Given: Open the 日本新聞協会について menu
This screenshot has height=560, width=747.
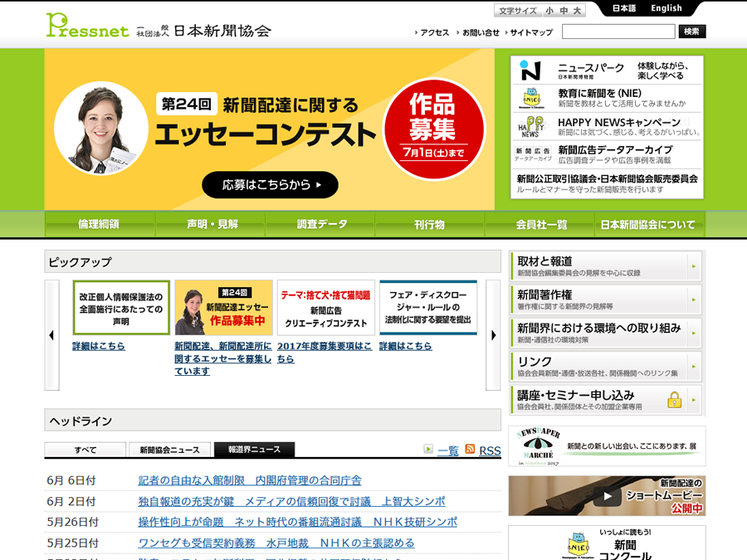Looking at the screenshot, I should click(x=648, y=224).
